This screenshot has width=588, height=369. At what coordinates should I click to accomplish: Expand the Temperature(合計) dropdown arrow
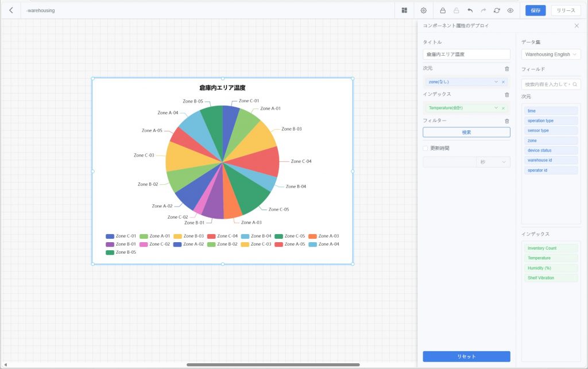pyautogui.click(x=496, y=108)
